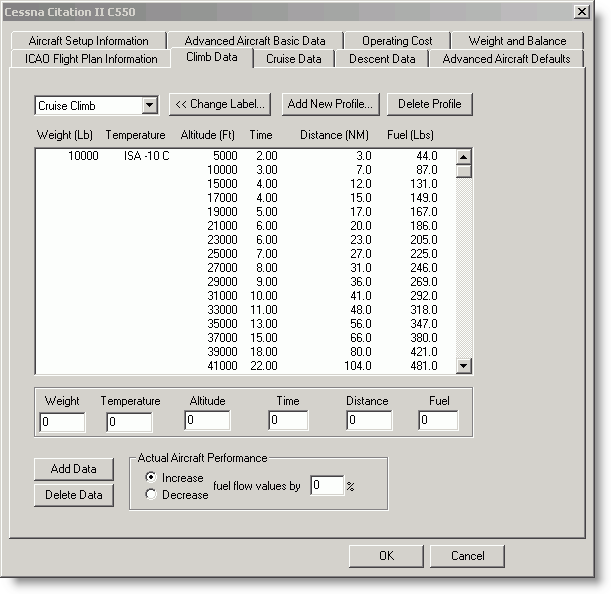The image size is (611, 594).
Task: Select the Climb Data tab
Action: point(212,57)
